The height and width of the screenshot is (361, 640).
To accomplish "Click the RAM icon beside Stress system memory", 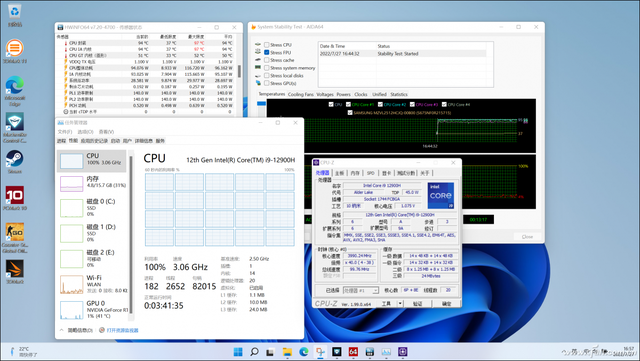I will pyautogui.click(x=258, y=68).
